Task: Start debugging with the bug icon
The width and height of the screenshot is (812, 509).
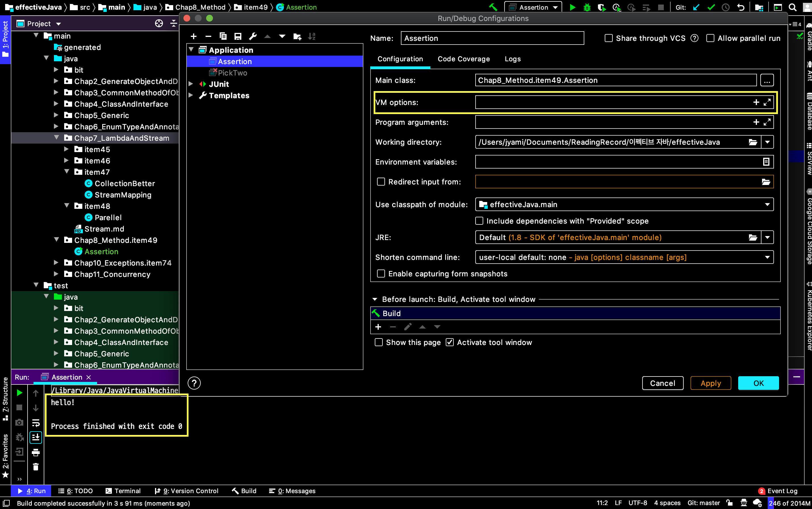Action: (x=587, y=7)
